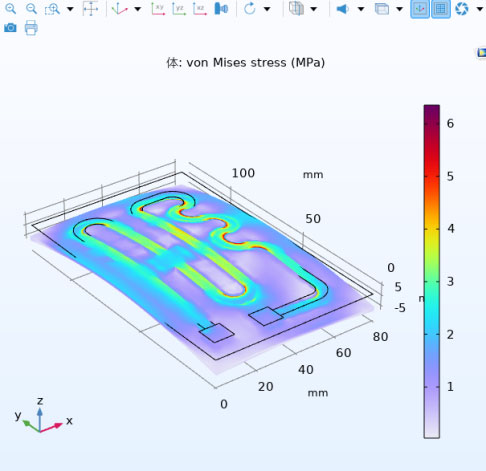Switch to the xy view
Viewport: 486px width, 471px height.
click(158, 9)
